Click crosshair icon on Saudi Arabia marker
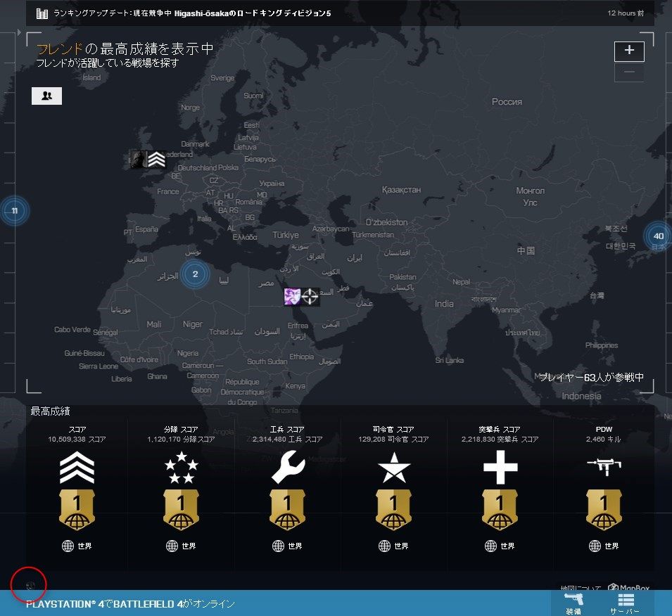The height and width of the screenshot is (616, 672). 310,297
